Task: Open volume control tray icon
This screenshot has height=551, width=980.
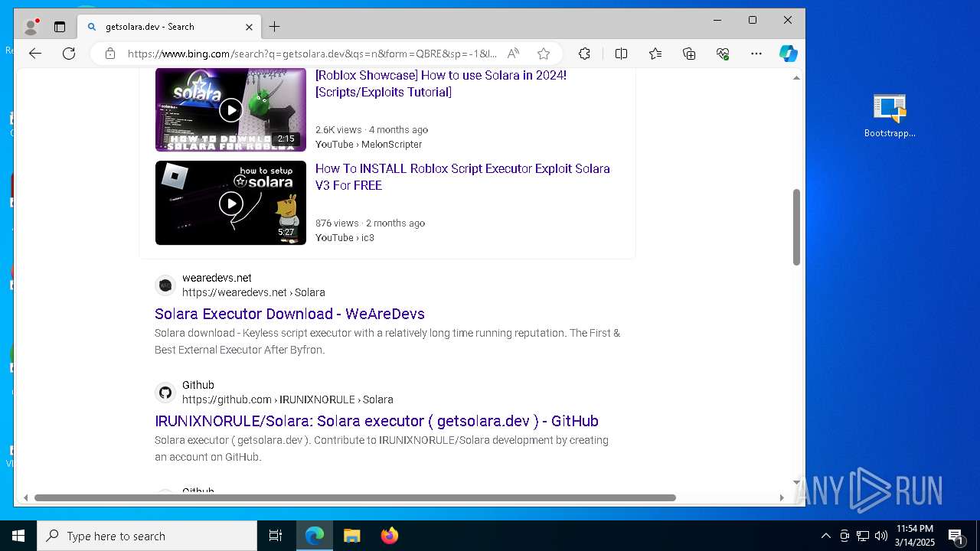Action: click(880, 536)
